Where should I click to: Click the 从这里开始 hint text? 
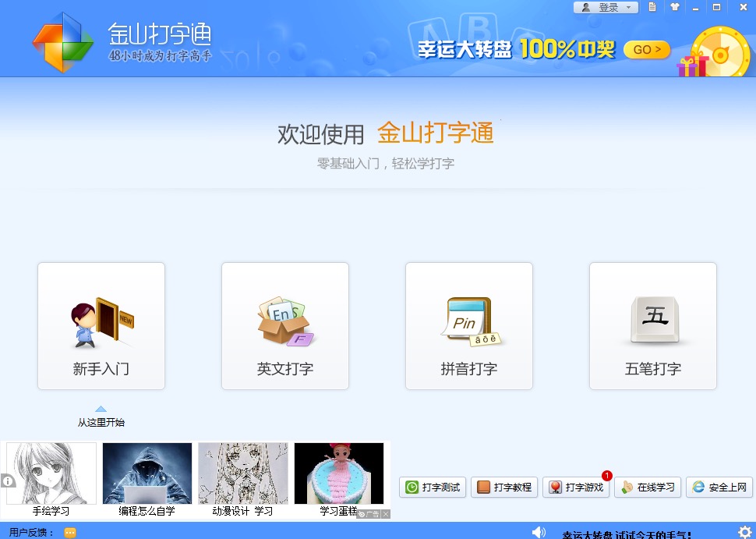click(101, 422)
